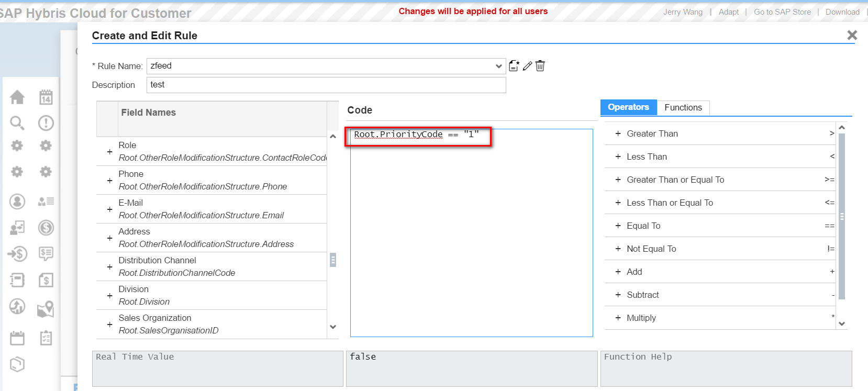Screen dimensions: 868x391
Task: Add the Phone field with its plus icon
Action: pos(109,181)
